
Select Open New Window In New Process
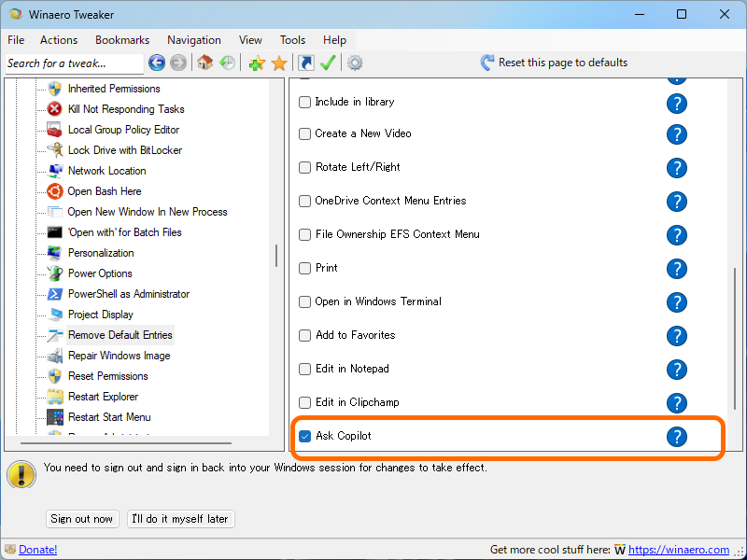tap(148, 212)
